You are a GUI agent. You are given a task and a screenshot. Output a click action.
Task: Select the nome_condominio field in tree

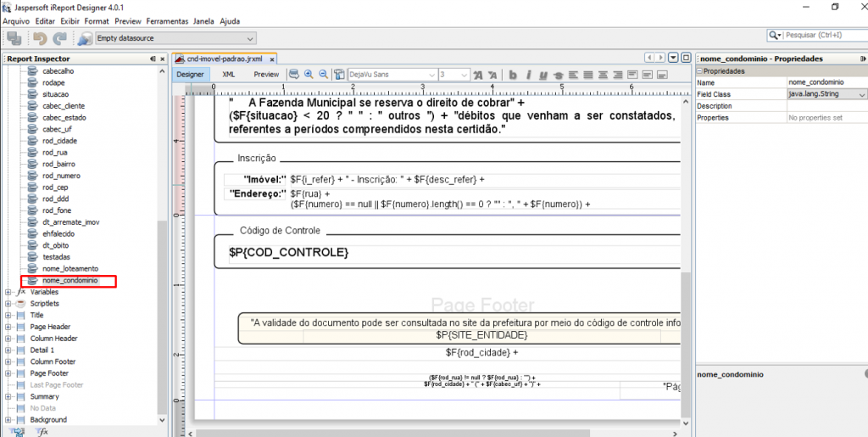pyautogui.click(x=70, y=281)
